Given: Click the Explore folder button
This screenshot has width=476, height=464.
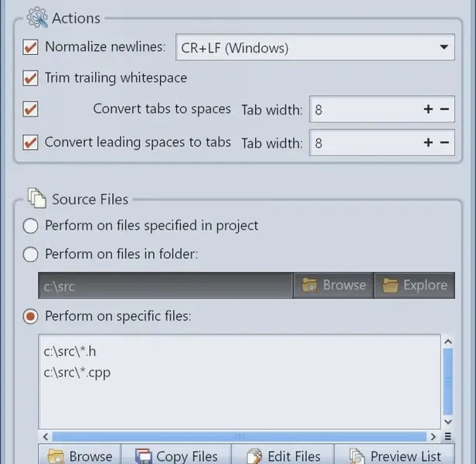Looking at the screenshot, I should tap(415, 285).
